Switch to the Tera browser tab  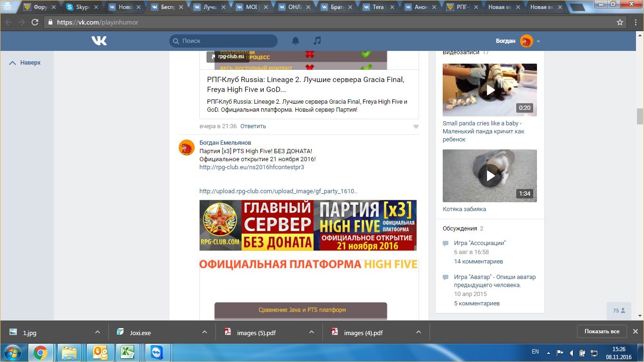tap(377, 7)
